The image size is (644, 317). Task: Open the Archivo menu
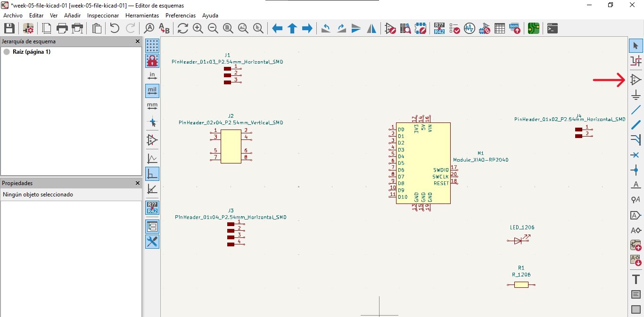pyautogui.click(x=13, y=16)
